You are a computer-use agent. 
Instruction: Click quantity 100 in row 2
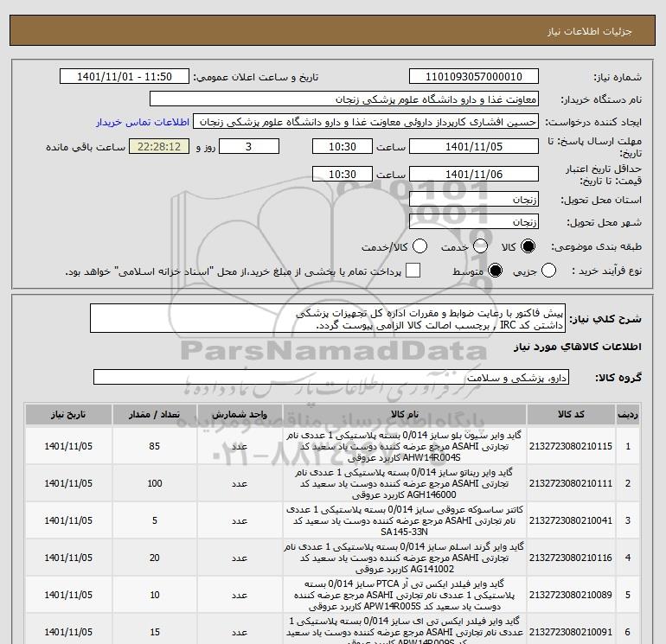[x=155, y=483]
